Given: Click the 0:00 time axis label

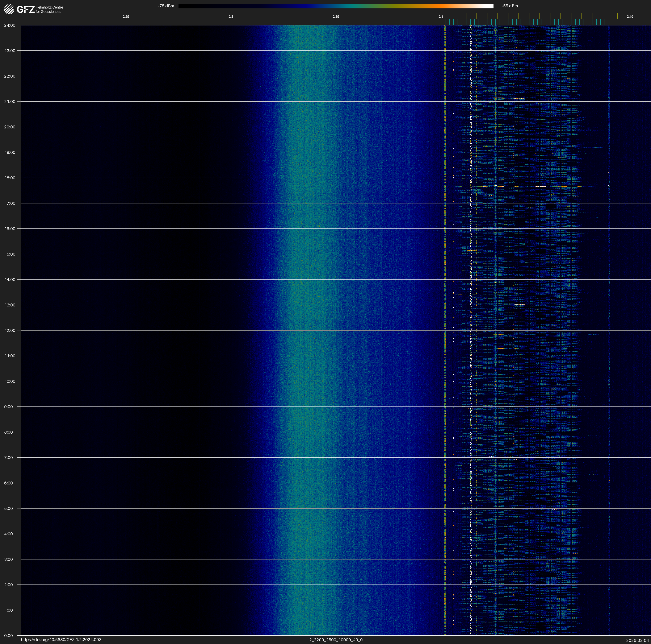Looking at the screenshot, I should (x=8, y=636).
